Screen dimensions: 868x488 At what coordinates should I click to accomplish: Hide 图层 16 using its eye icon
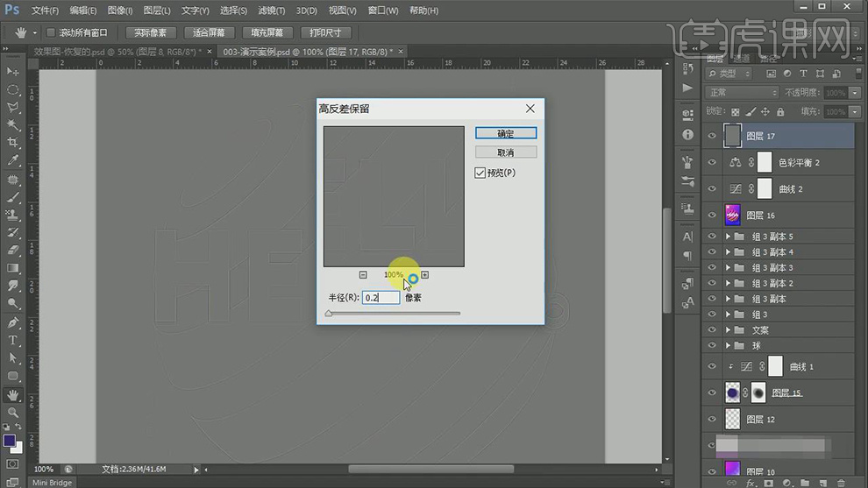[x=712, y=216]
